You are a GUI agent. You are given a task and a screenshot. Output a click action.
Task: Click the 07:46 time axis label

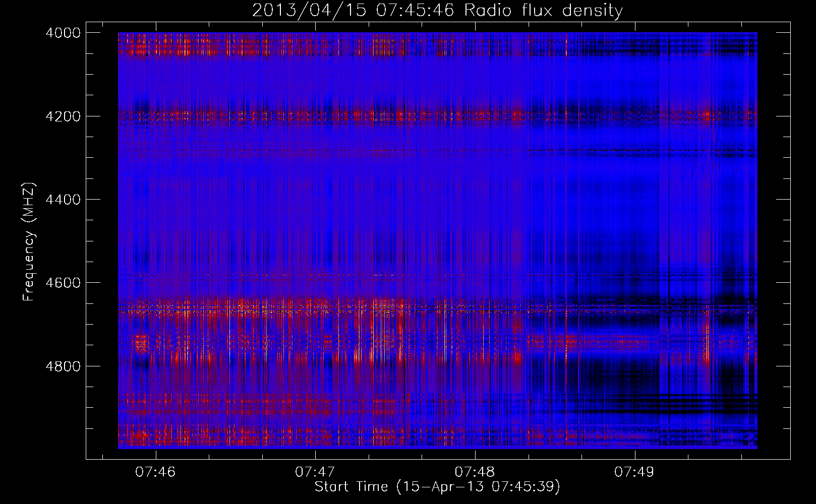(x=155, y=472)
